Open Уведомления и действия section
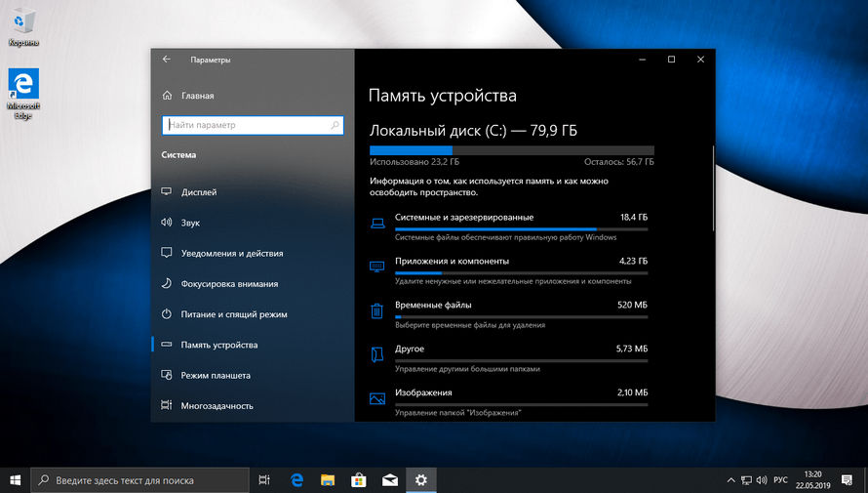 coord(232,253)
